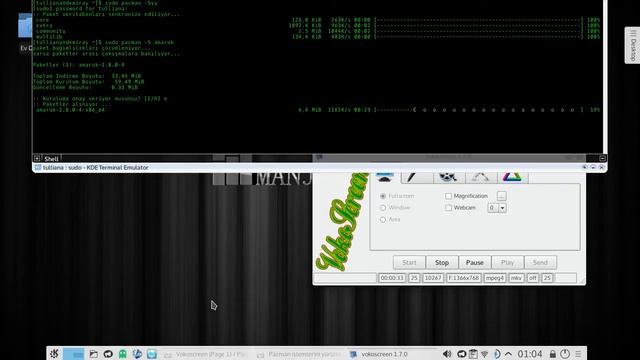Image resolution: width=640 pixels, height=360 pixels.
Task: Click the tray icon right of Wi-Fi
Action: pyautogui.click(x=496, y=354)
